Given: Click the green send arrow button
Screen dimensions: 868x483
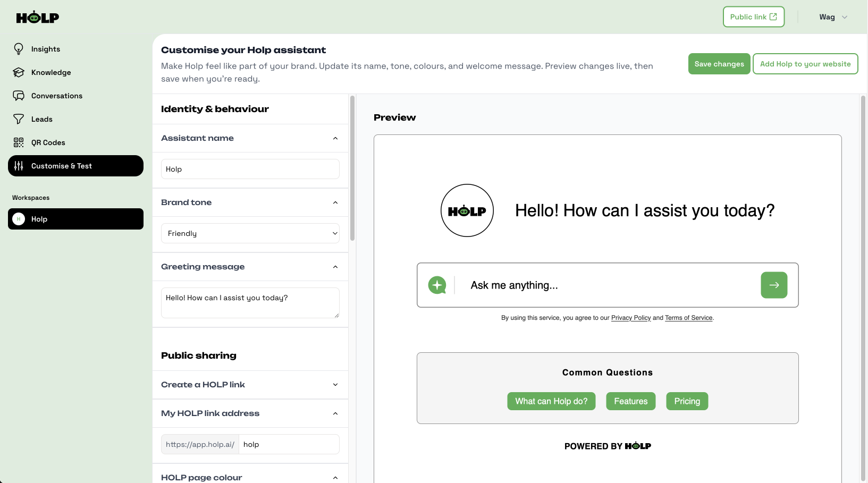Looking at the screenshot, I should pos(774,285).
